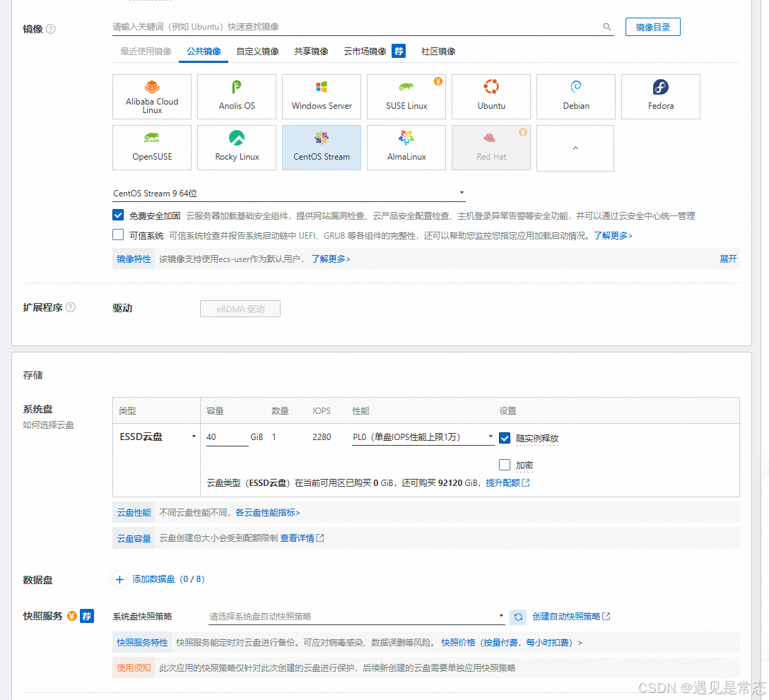
Task: Switch to 社区镜像 tab
Action: pyautogui.click(x=438, y=52)
